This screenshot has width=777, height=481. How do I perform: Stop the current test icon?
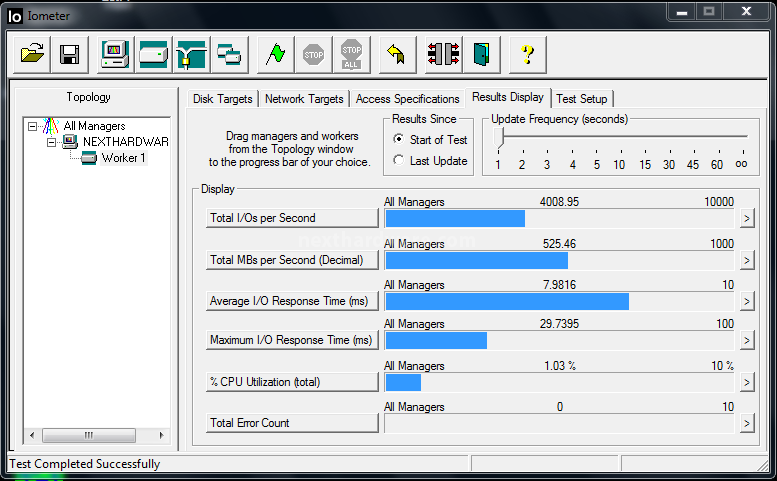[x=313, y=54]
